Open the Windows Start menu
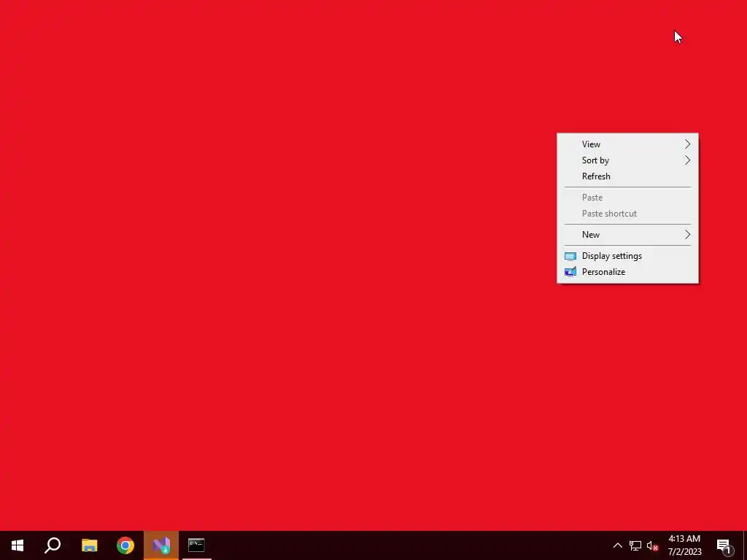 coord(18,545)
